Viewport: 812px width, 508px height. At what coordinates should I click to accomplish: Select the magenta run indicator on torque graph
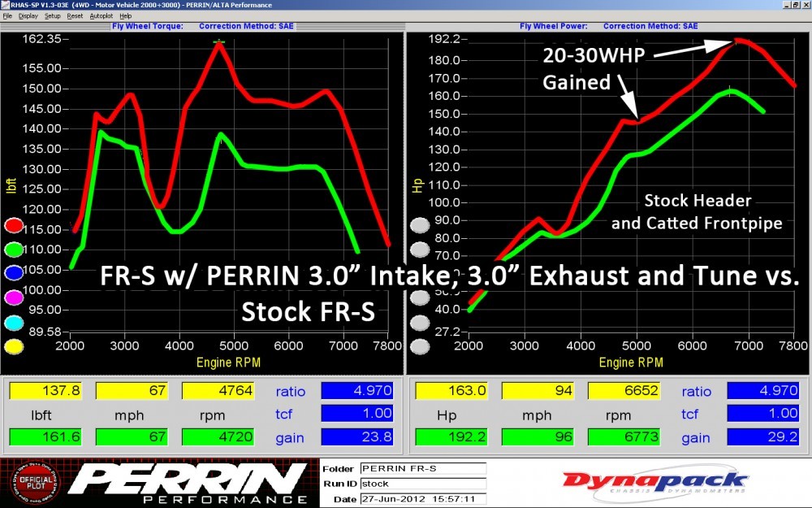pos(14,297)
